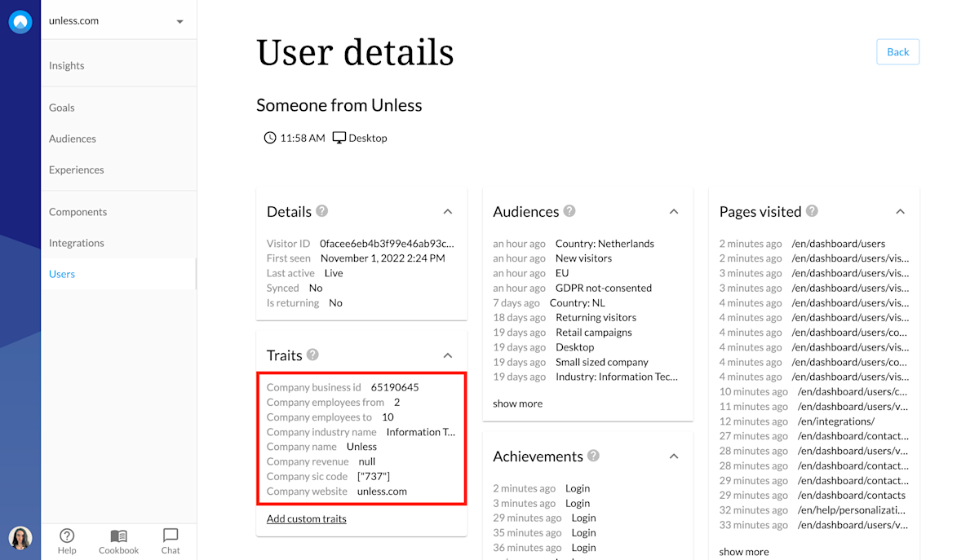Click the help icon beside Pages visited

[812, 210]
